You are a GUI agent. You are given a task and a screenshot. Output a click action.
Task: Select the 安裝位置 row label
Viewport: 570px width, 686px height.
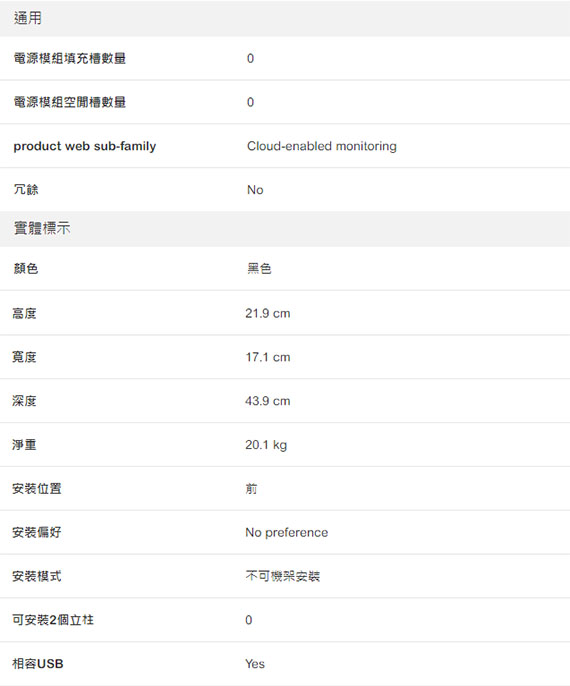pos(37,489)
